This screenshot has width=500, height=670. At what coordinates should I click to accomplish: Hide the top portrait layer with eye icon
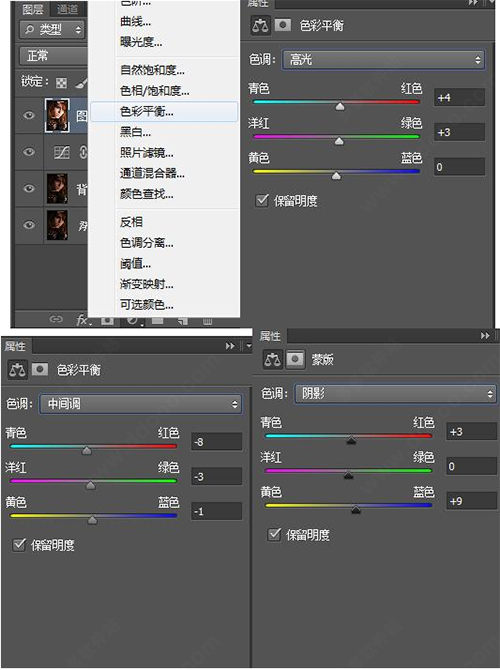coord(29,115)
